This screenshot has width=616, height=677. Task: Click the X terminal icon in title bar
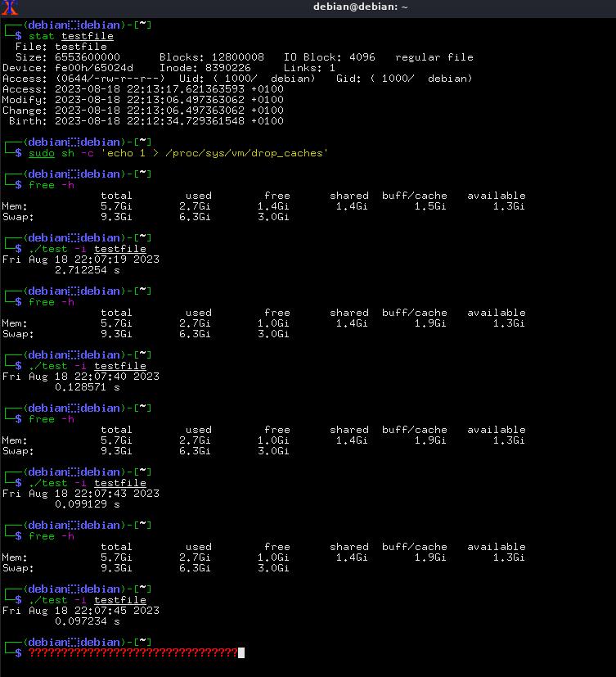[x=10, y=7]
